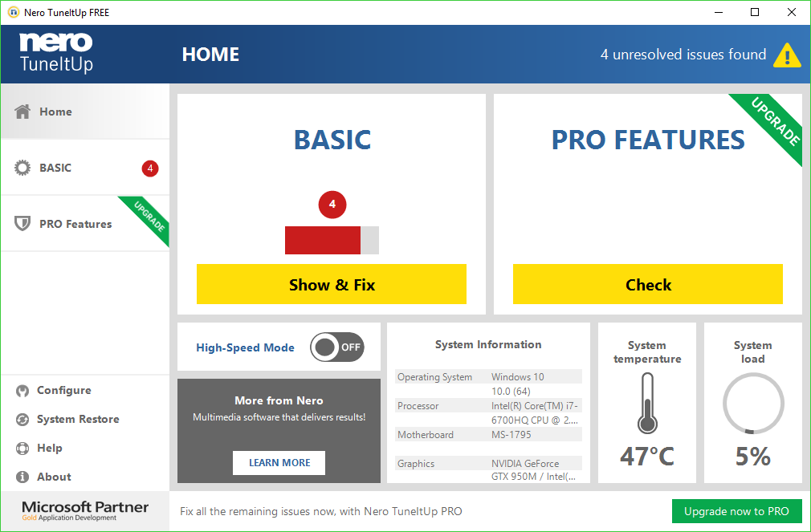Click the Home house icon in sidebar

pos(22,112)
